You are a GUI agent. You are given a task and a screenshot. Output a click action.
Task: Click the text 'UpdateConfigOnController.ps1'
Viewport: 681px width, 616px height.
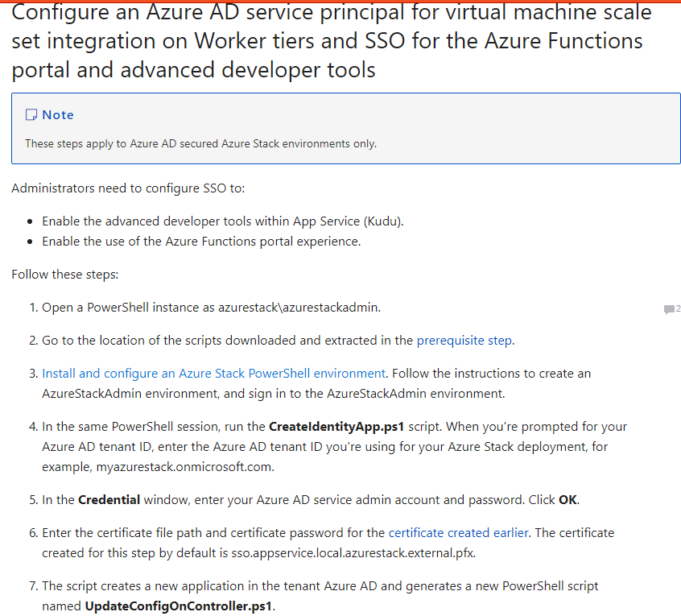(x=179, y=606)
